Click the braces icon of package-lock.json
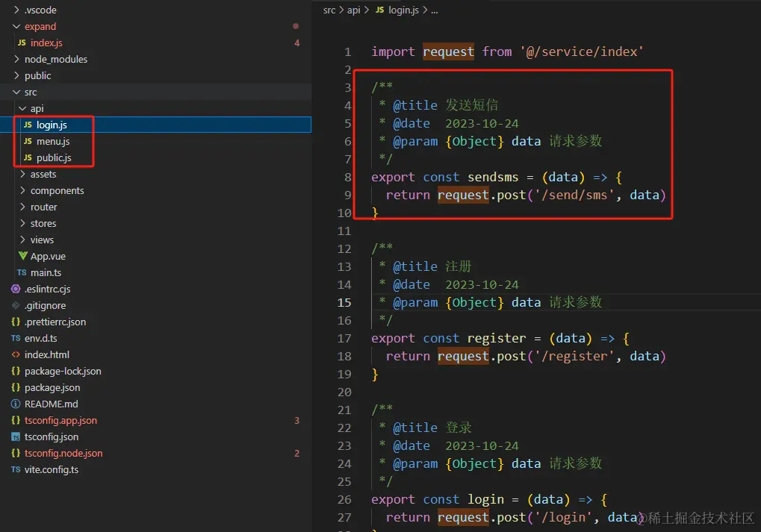Screen dimensions: 761x532 tap(16, 371)
